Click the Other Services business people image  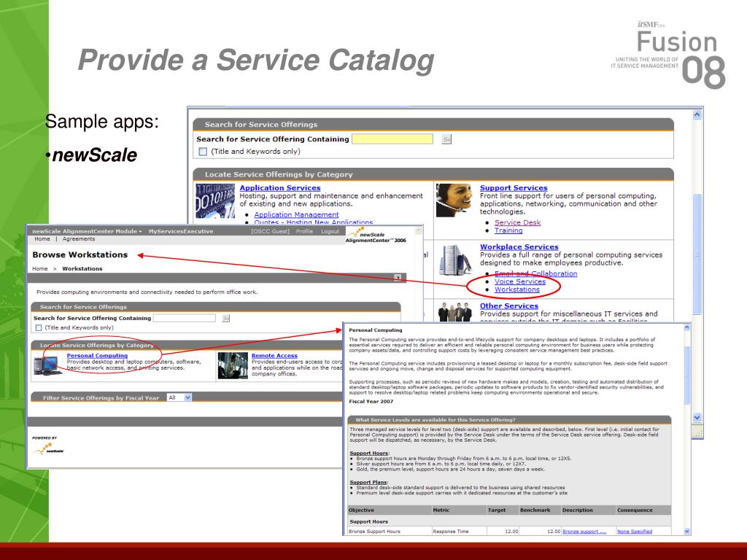(455, 312)
